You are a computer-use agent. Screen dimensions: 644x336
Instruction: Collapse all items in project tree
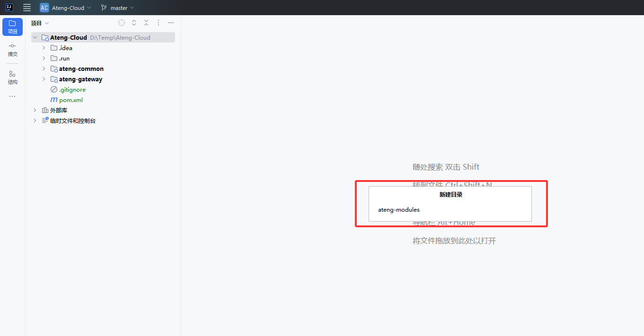click(146, 23)
